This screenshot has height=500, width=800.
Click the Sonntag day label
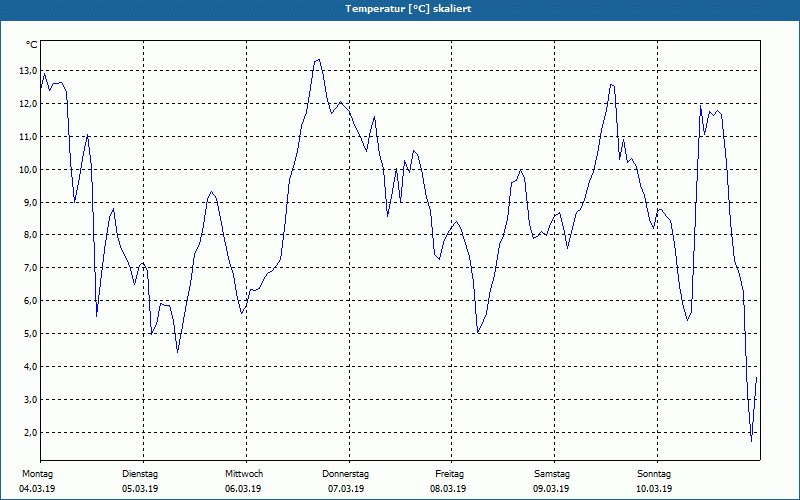click(654, 474)
